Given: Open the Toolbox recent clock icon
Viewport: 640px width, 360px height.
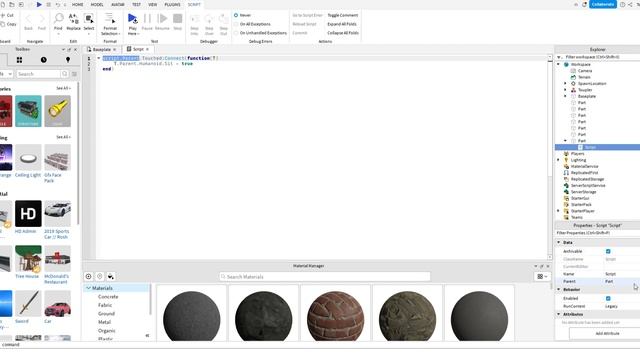Looking at the screenshot, I should [44, 60].
